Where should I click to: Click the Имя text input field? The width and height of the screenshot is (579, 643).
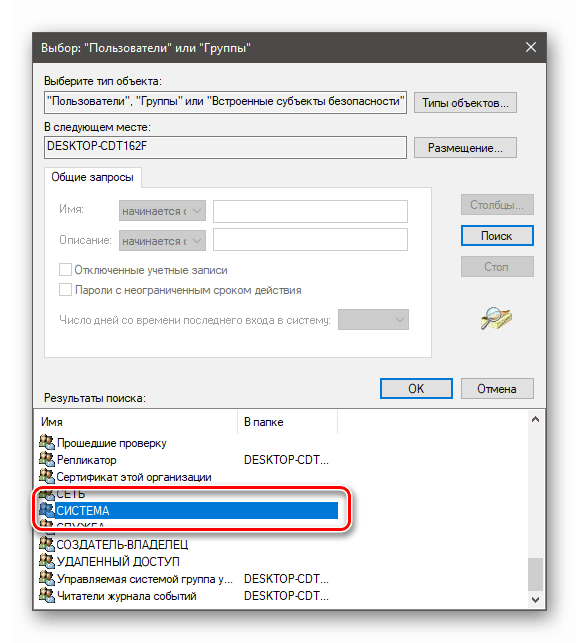click(310, 211)
